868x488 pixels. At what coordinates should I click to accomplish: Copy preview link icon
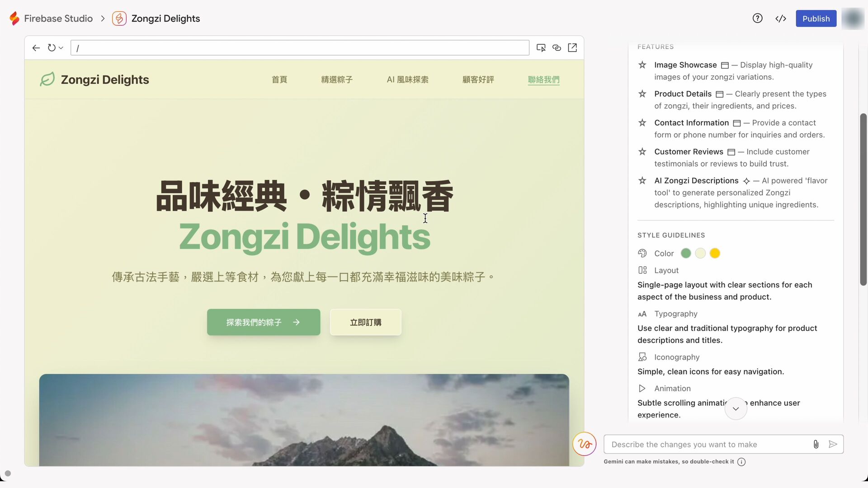coord(557,48)
